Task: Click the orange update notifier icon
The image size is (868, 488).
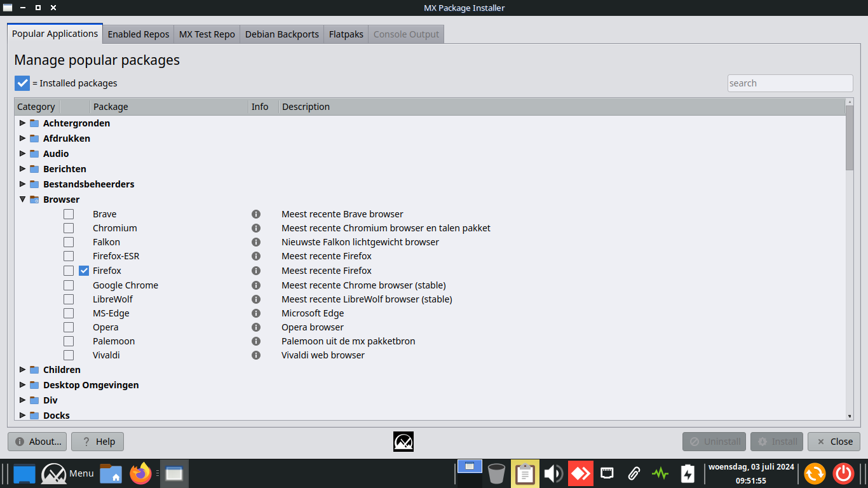Action: pyautogui.click(x=815, y=473)
